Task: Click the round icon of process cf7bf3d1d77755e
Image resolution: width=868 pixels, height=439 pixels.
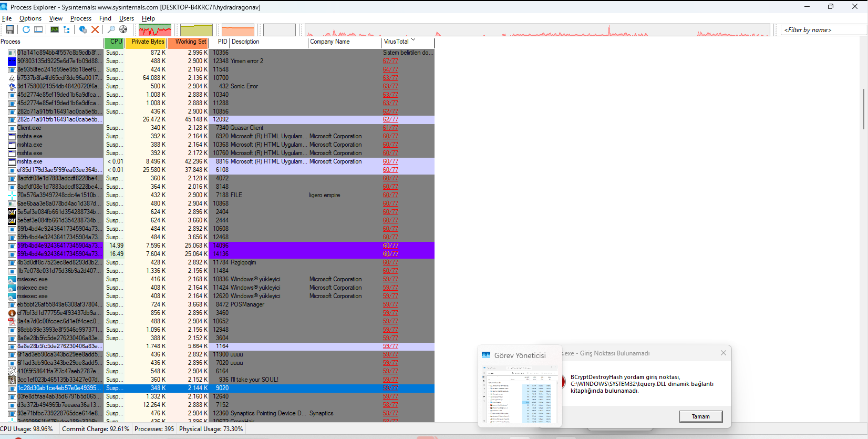Action: point(12,313)
